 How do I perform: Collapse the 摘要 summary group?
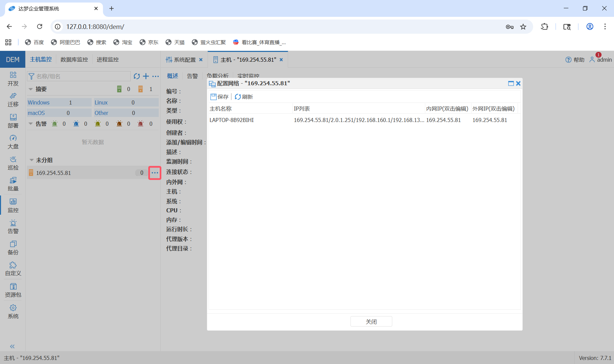[31, 89]
